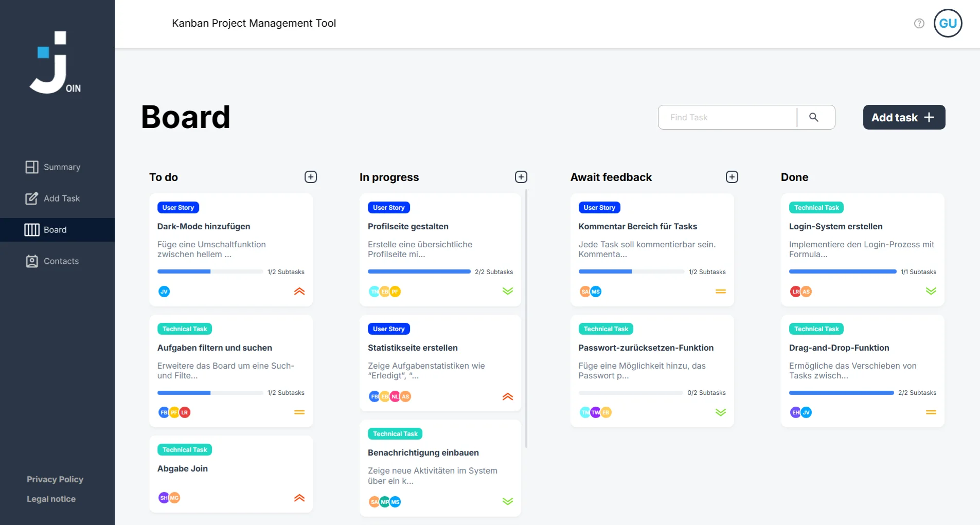Click 'Benachrichtigung einbauen' card title
The width and height of the screenshot is (980, 525).
coord(423,452)
